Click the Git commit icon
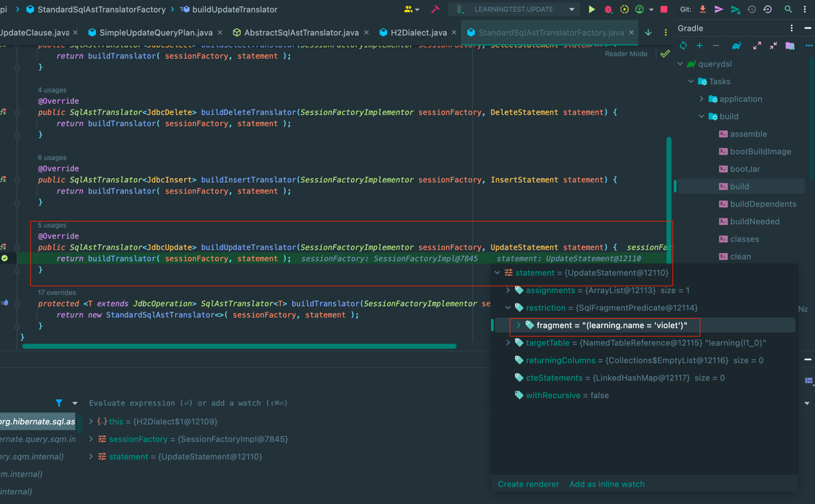Image resolution: width=815 pixels, height=504 pixels. pos(719,9)
